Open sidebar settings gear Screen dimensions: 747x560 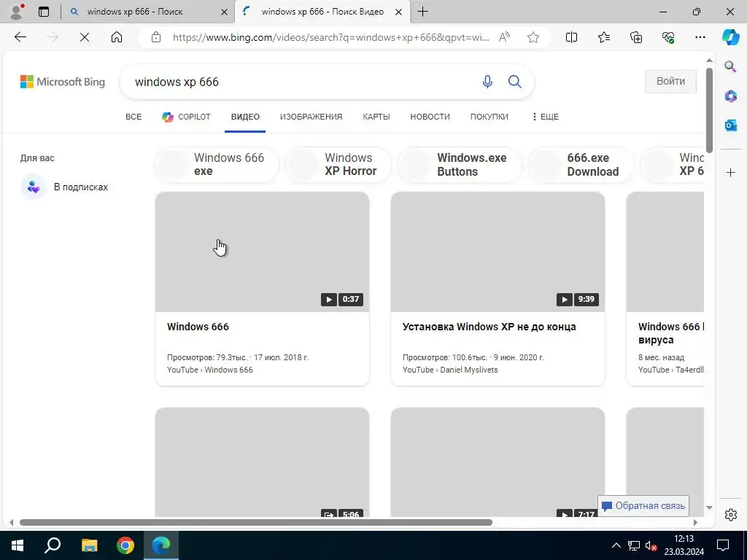point(730,515)
